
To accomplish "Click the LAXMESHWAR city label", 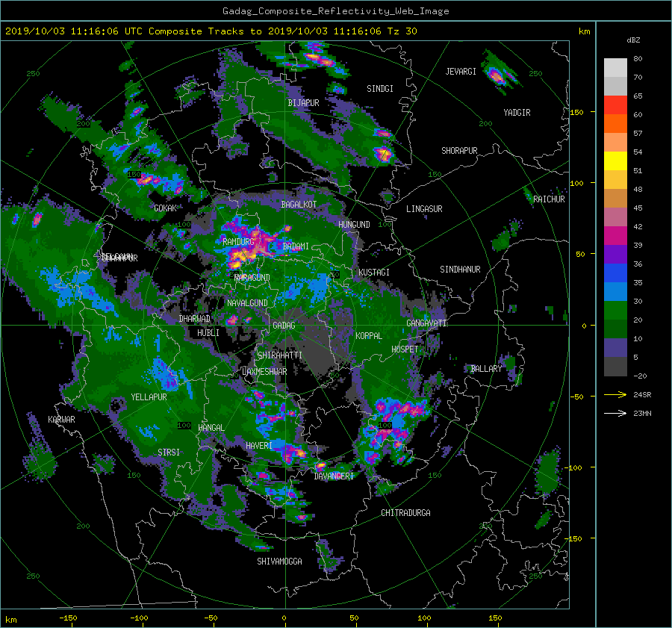I will (x=264, y=372).
